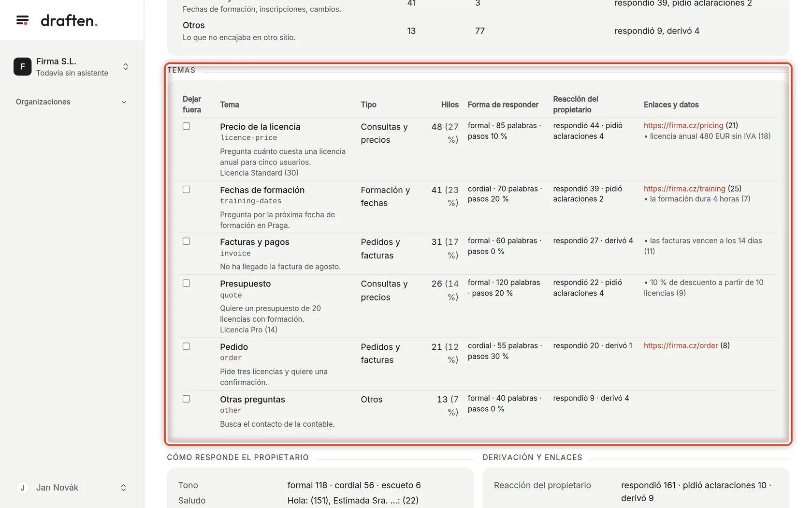Viewport: 812px width, 508px height.
Task: Click the CÓMO RESPONDE EL PROPIETARIO heading
Action: coord(238,457)
